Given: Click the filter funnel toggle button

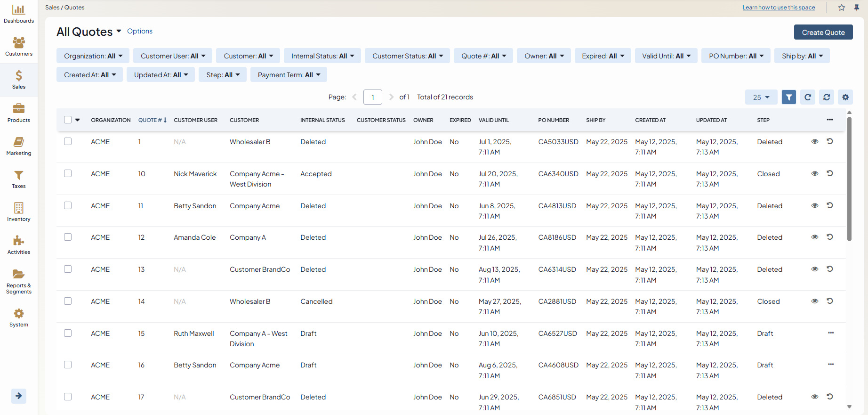Looking at the screenshot, I should [788, 97].
